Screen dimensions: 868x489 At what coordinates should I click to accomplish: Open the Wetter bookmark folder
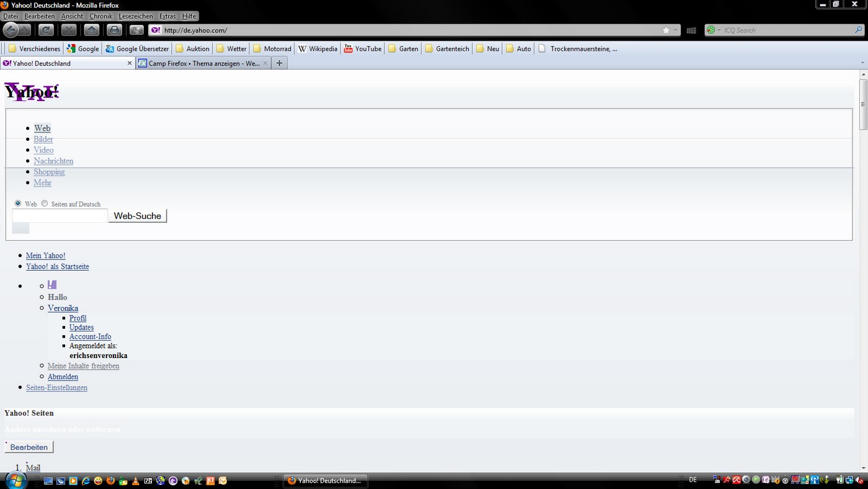click(231, 48)
